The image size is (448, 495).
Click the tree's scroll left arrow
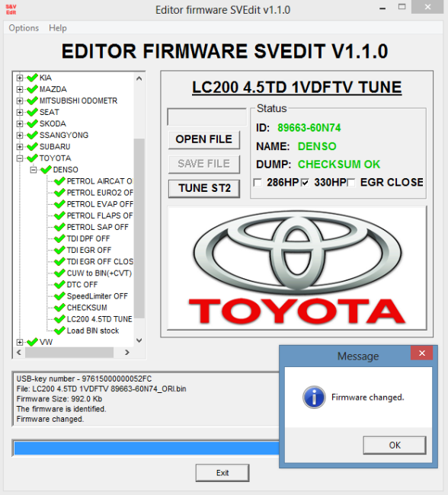tap(19, 353)
